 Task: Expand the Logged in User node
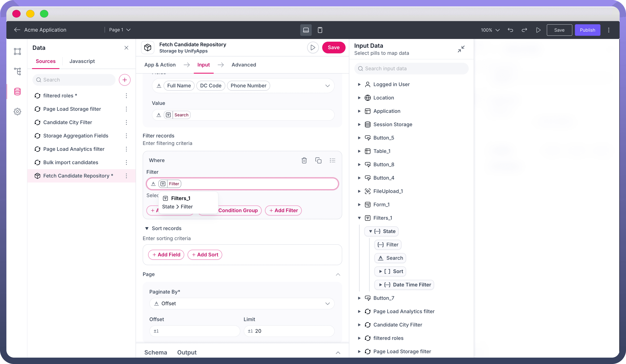(359, 84)
